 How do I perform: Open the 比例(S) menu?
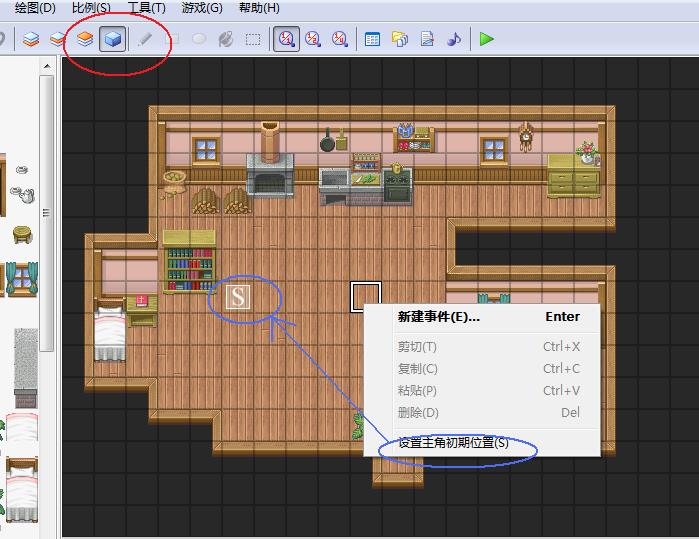tap(91, 8)
